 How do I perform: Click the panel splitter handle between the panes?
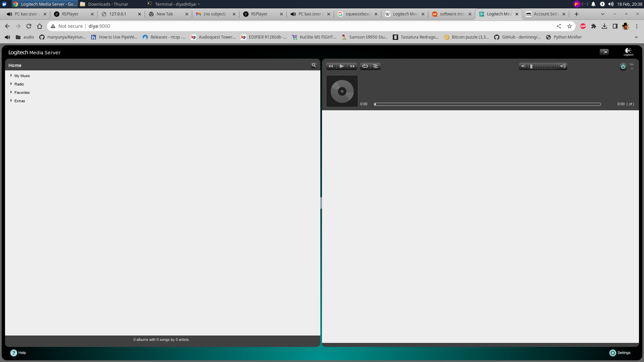click(321, 203)
